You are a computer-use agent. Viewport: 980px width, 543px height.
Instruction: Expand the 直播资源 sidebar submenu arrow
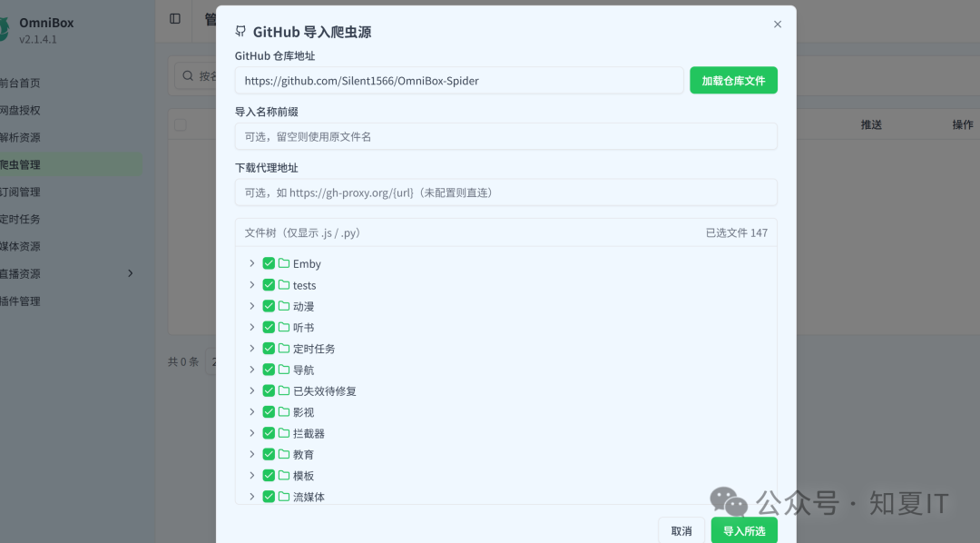coord(130,273)
